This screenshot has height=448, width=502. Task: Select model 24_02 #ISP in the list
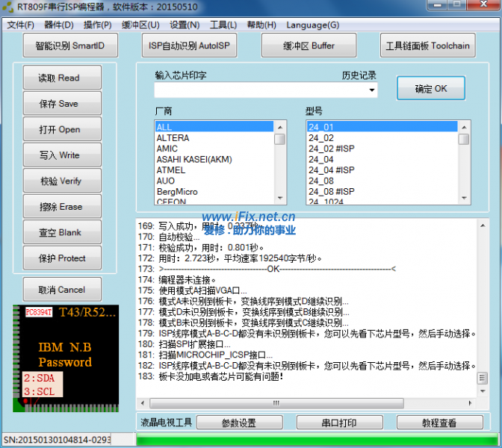point(382,149)
